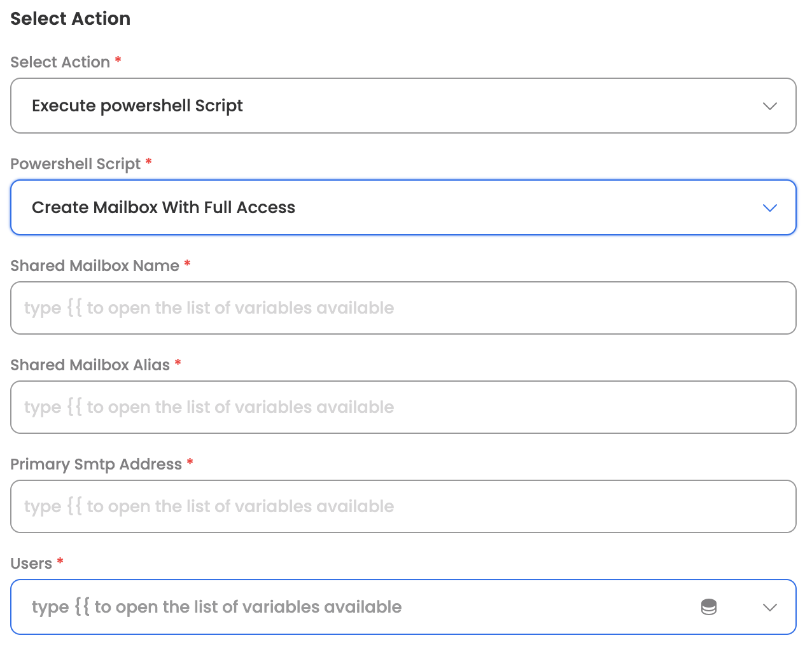Image resolution: width=812 pixels, height=654 pixels.
Task: Click the Primary Smtp Address label
Action: click(96, 464)
